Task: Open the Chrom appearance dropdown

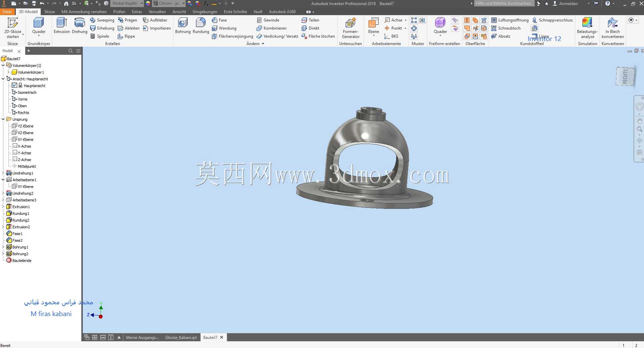Action: 183,3
